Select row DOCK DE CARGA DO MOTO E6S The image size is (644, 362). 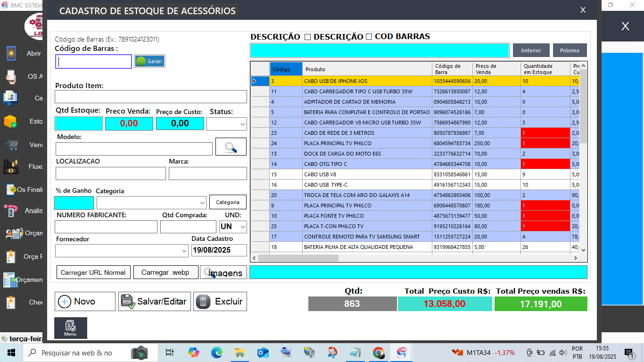(x=415, y=154)
